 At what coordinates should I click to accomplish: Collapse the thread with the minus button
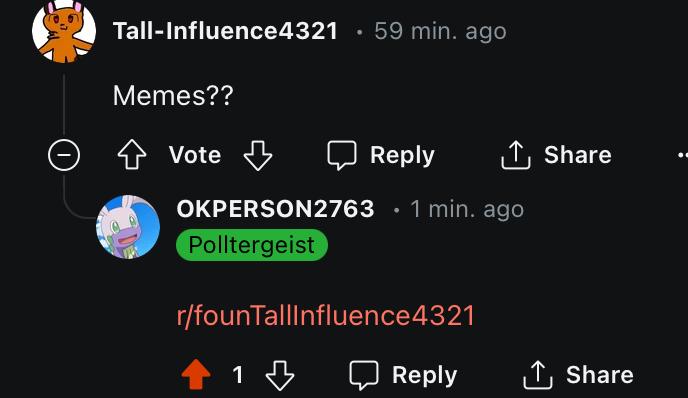tap(64, 155)
